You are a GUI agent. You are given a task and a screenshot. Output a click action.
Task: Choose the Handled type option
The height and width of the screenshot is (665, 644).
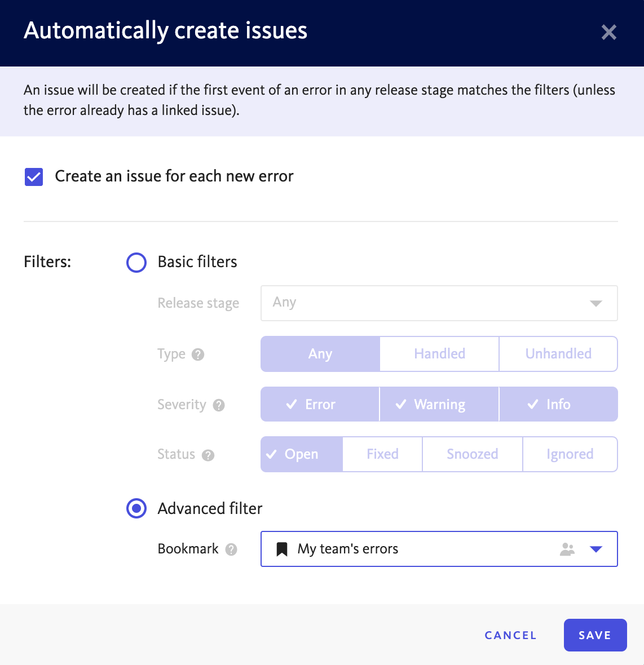click(x=439, y=354)
